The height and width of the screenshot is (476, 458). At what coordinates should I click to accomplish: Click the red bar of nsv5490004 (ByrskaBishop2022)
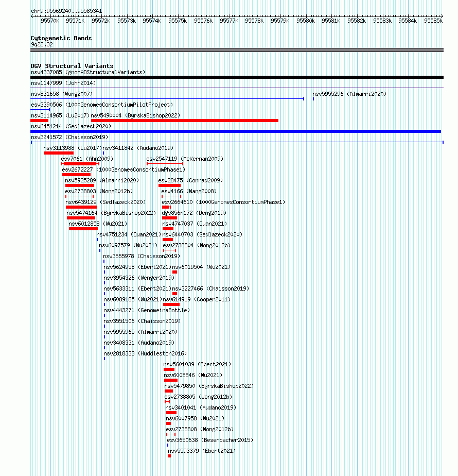[185, 121]
